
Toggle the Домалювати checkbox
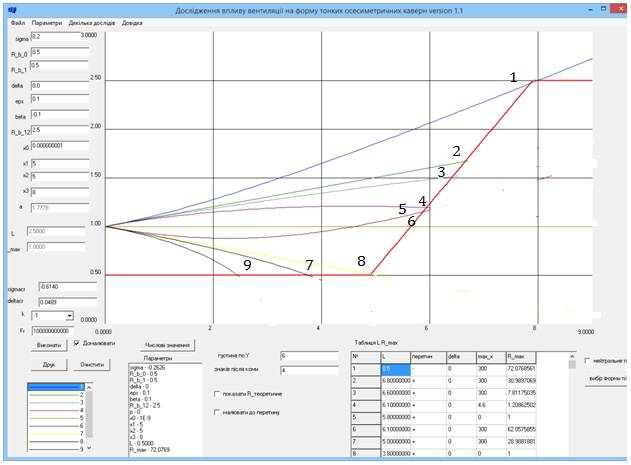point(78,343)
